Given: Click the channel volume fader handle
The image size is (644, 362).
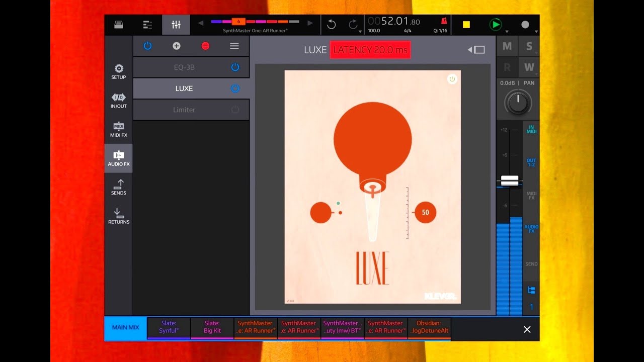Looking at the screenshot, I should (510, 181).
